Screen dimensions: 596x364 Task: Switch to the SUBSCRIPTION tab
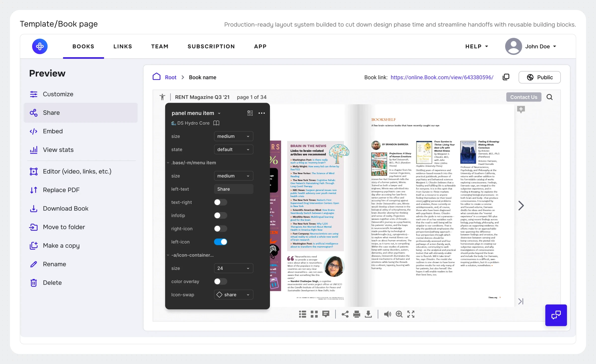coord(211,46)
